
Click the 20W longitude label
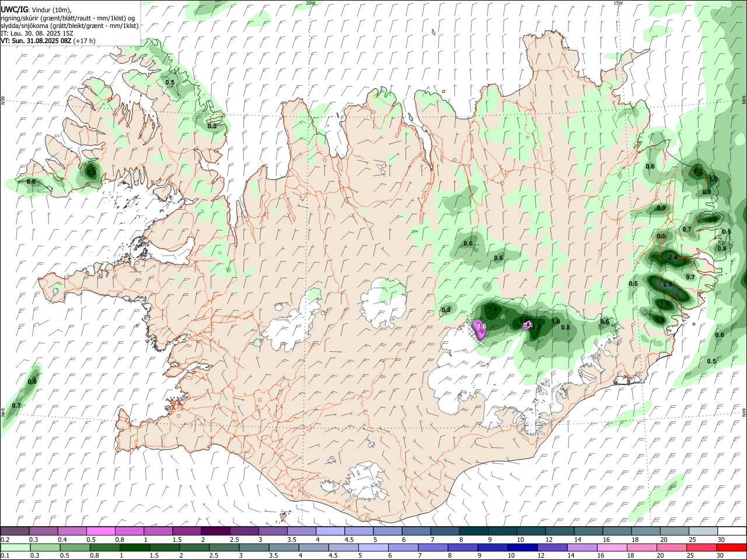(x=311, y=3)
